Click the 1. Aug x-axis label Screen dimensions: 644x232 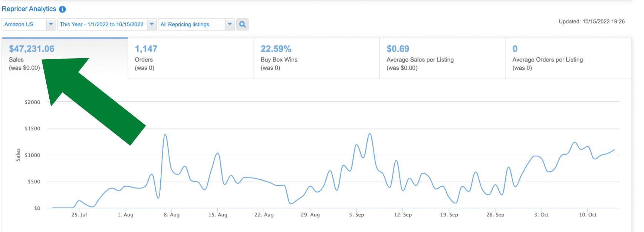tap(125, 215)
